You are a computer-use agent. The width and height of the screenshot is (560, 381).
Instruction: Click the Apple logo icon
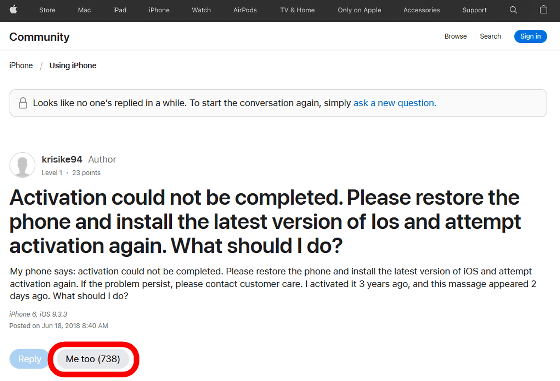click(x=14, y=10)
